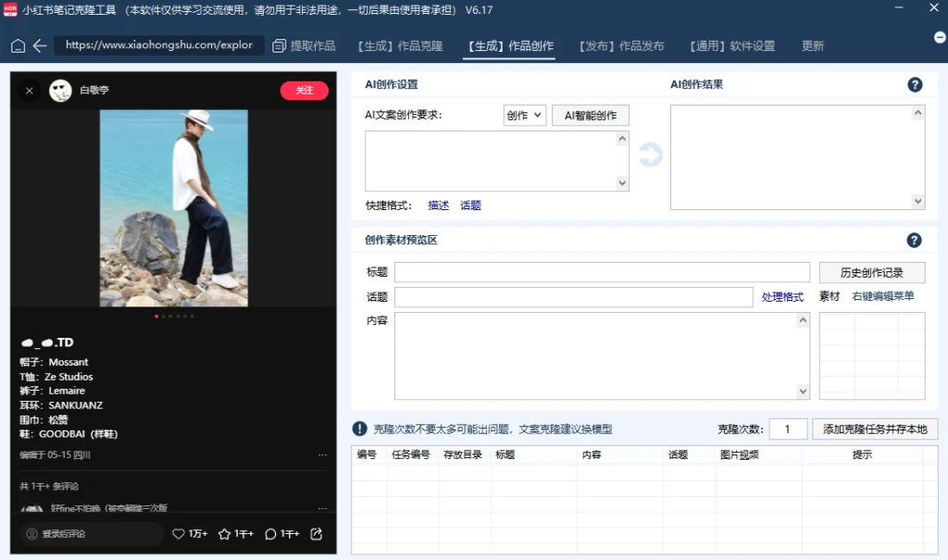Screen dimensions: 948x560
Task: Click the 素材 preview grid area
Action: [x=872, y=355]
